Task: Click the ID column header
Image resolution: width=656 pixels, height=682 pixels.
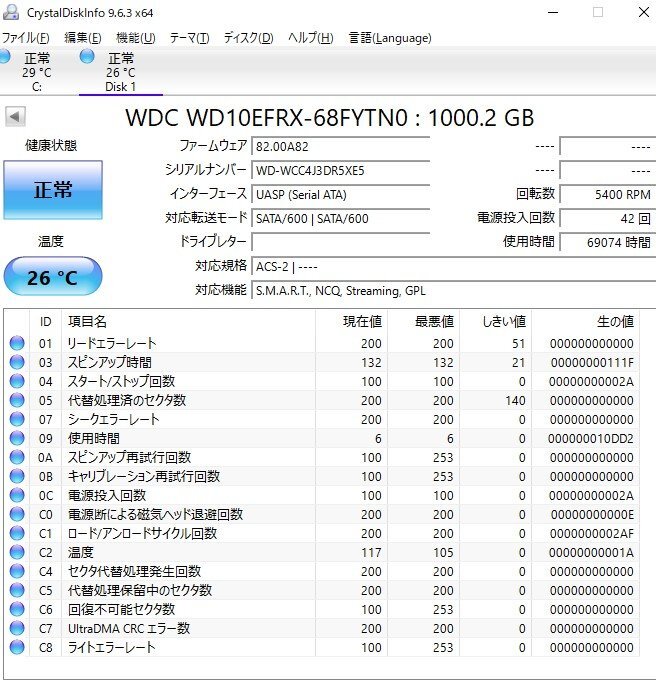Action: 46,321
